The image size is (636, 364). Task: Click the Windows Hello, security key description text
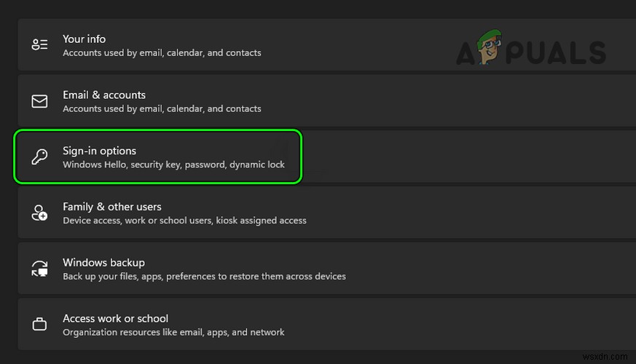pos(173,165)
